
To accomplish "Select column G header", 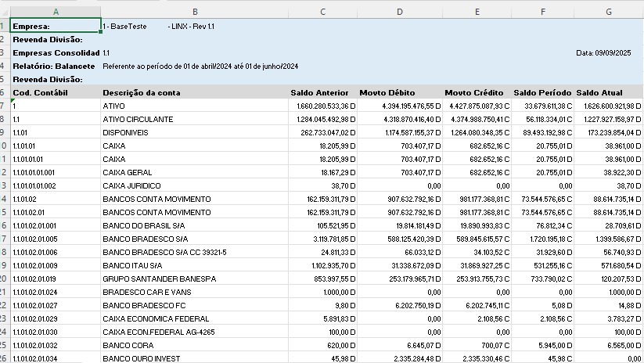I will [x=608, y=12].
